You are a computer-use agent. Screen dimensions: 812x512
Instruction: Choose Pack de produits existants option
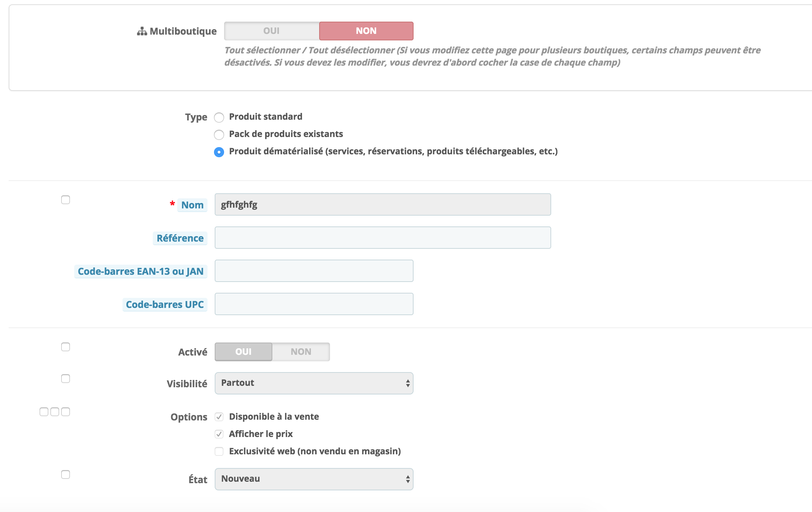pyautogui.click(x=219, y=134)
